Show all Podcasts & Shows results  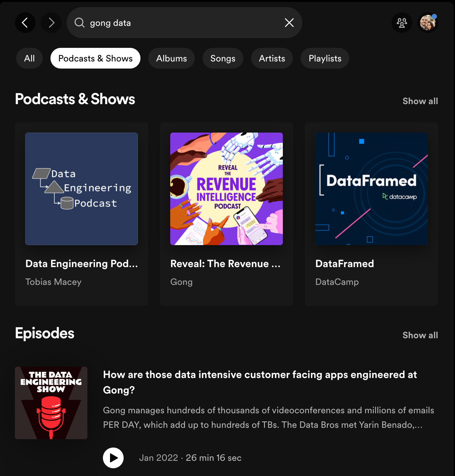click(420, 101)
